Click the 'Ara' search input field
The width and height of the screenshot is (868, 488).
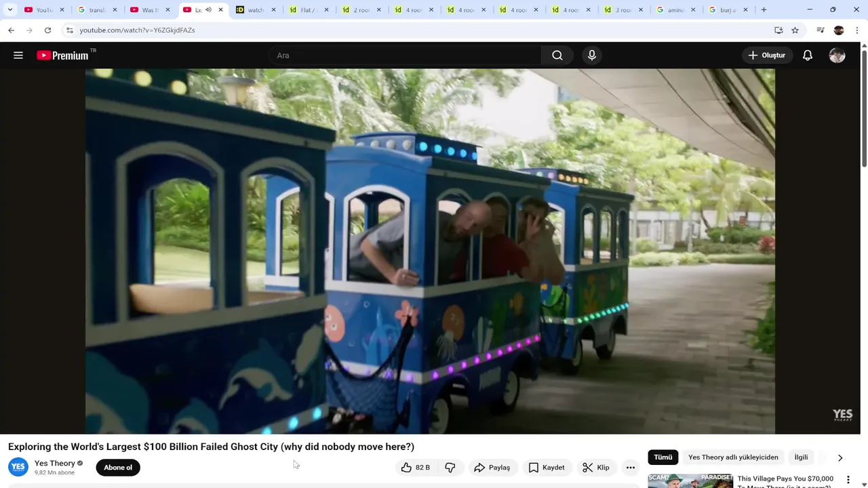tap(405, 56)
